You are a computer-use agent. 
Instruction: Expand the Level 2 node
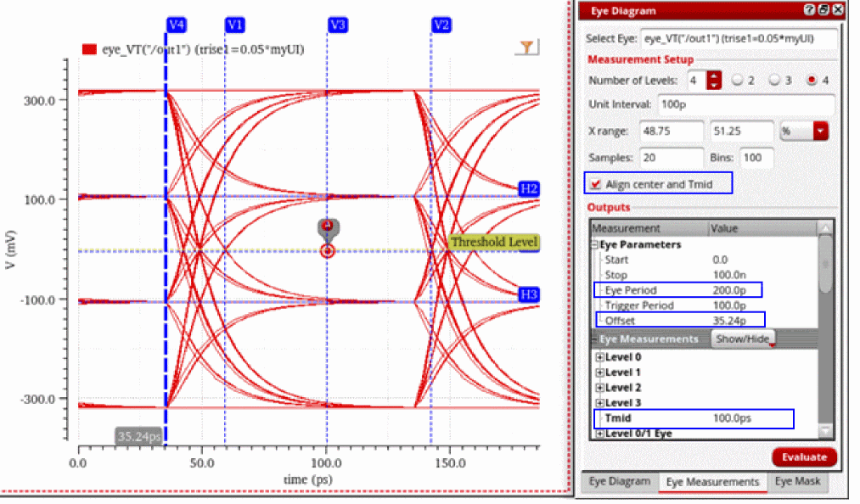(x=599, y=388)
